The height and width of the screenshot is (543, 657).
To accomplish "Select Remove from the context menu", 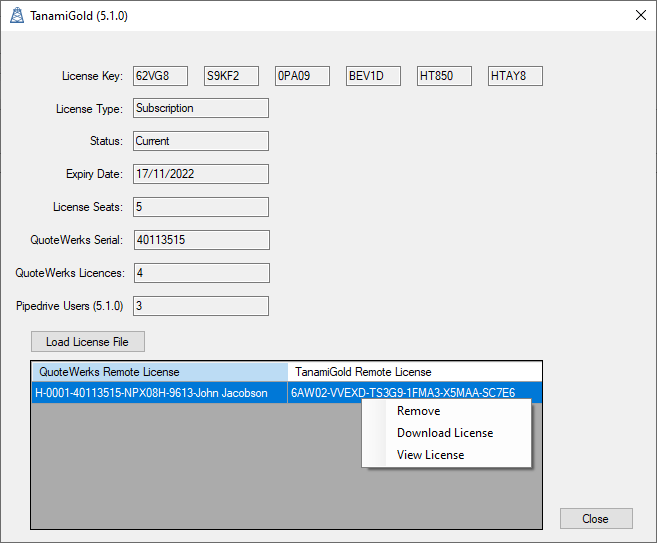I will pyautogui.click(x=418, y=411).
